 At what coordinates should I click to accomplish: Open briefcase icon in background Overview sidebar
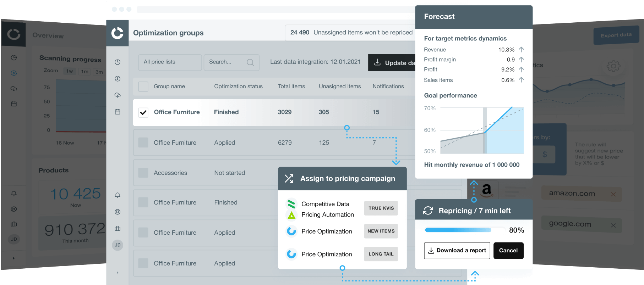coord(14,224)
